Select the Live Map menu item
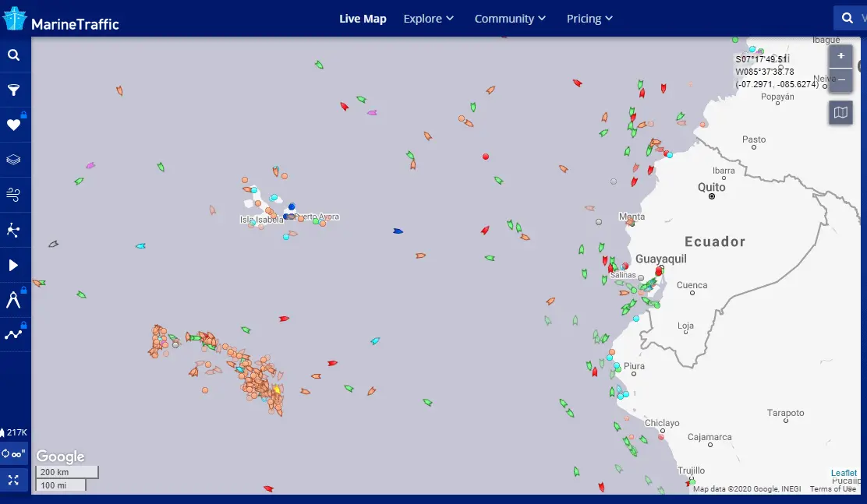This screenshot has height=504, width=867. (x=363, y=19)
